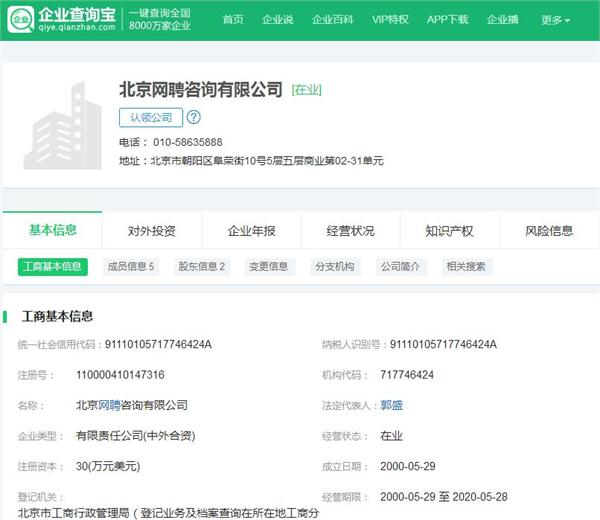Image resolution: width=600 pixels, height=520 pixels.
Task: Go to 首页 in the top navigation
Action: 233,19
